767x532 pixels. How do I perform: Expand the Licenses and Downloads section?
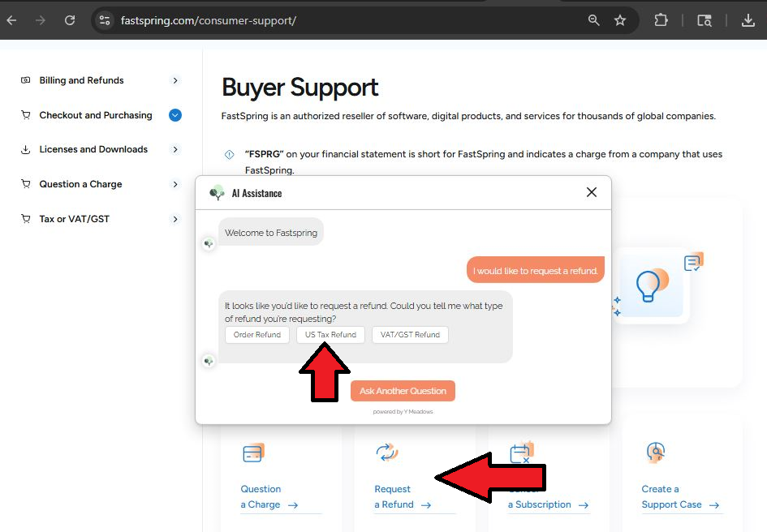[x=175, y=149]
